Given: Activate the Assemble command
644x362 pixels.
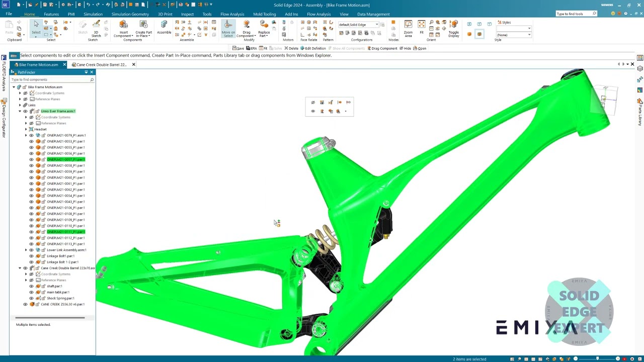Looking at the screenshot, I should point(164,28).
